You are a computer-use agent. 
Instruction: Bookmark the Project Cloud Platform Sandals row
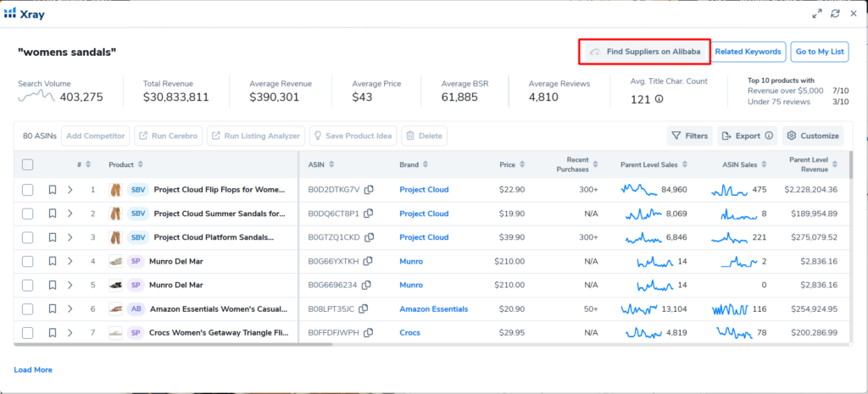click(x=53, y=237)
